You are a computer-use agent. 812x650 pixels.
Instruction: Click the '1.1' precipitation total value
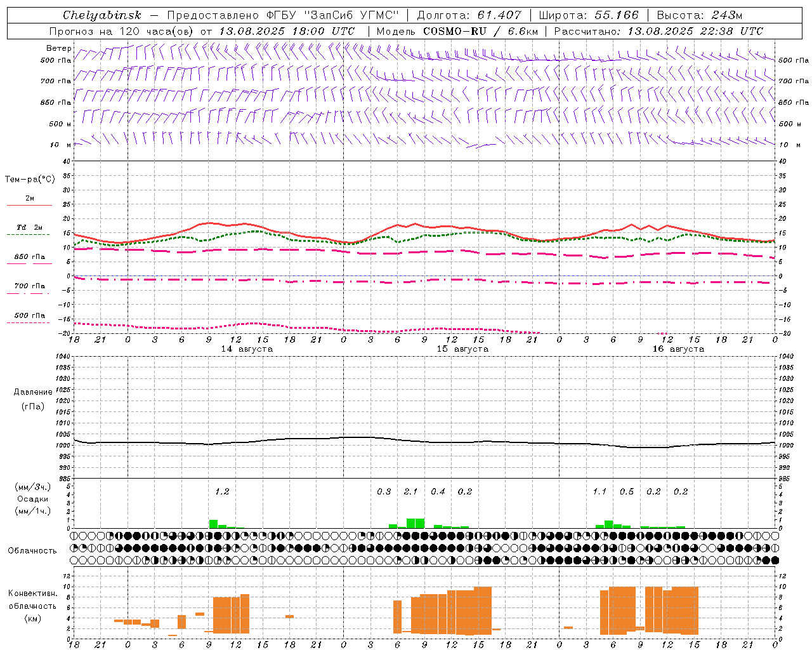(599, 492)
